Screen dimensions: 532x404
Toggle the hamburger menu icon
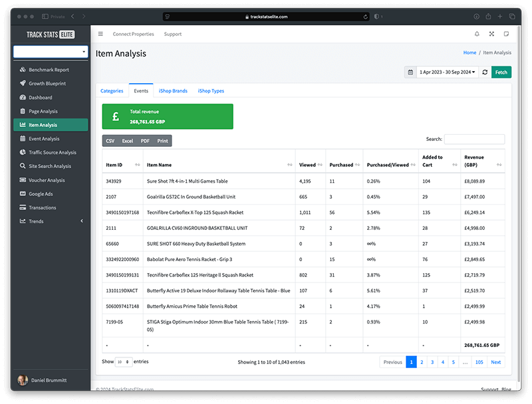(100, 34)
